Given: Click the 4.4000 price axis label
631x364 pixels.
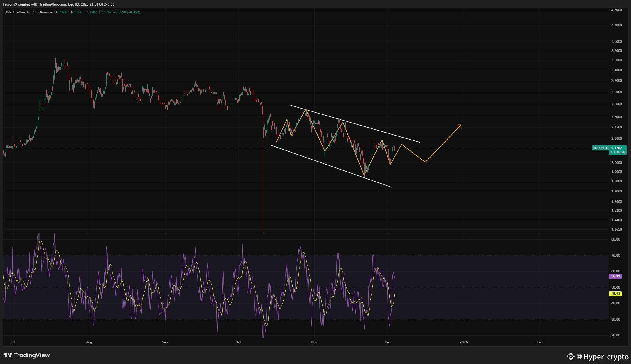Looking at the screenshot, I should pos(616,25).
